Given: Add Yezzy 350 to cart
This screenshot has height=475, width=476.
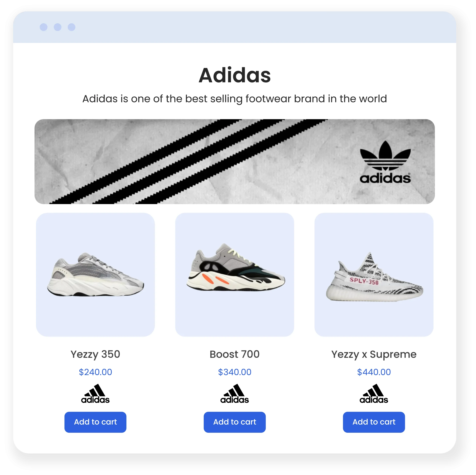Looking at the screenshot, I should tap(95, 422).
